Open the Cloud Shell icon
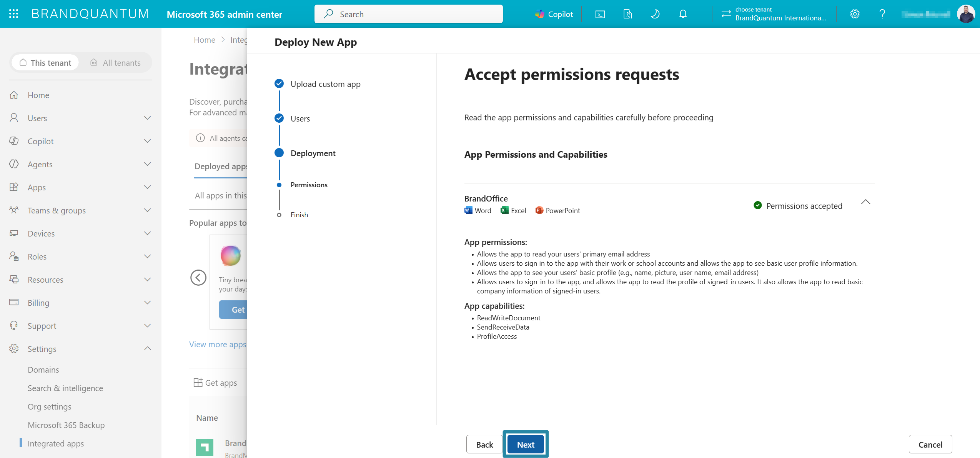Image resolution: width=980 pixels, height=458 pixels. (x=600, y=14)
